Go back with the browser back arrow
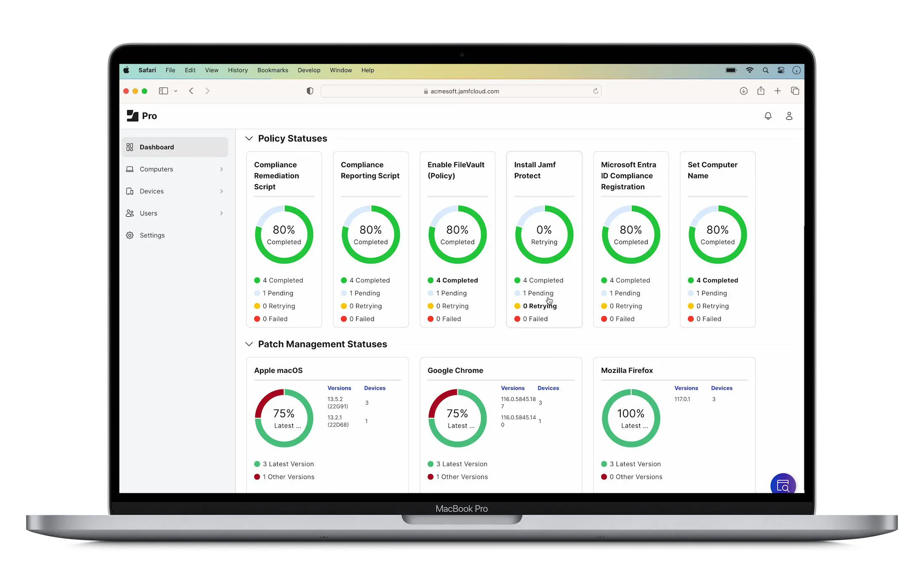The image size is (924, 584). click(191, 91)
